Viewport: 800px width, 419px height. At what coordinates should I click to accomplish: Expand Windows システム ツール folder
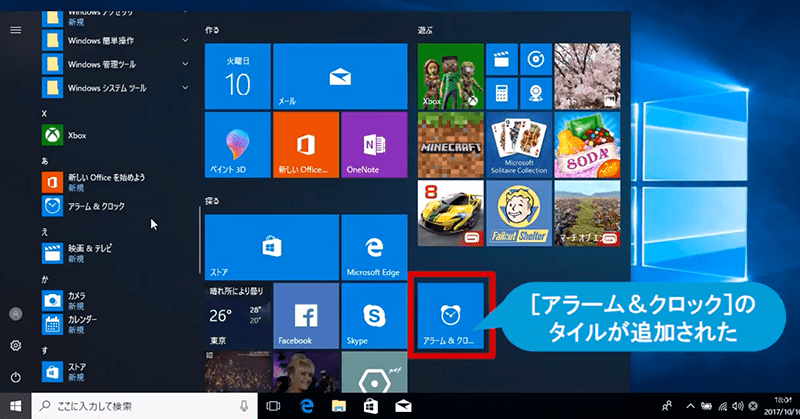tap(116, 88)
